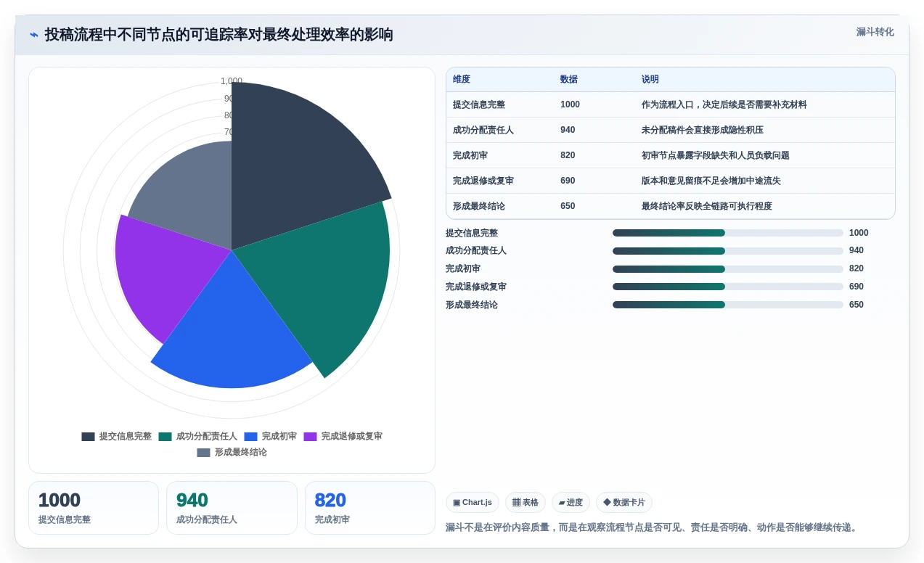This screenshot has width=924, height=563.
Task: Click the Chart.js tag chip
Action: tap(473, 503)
